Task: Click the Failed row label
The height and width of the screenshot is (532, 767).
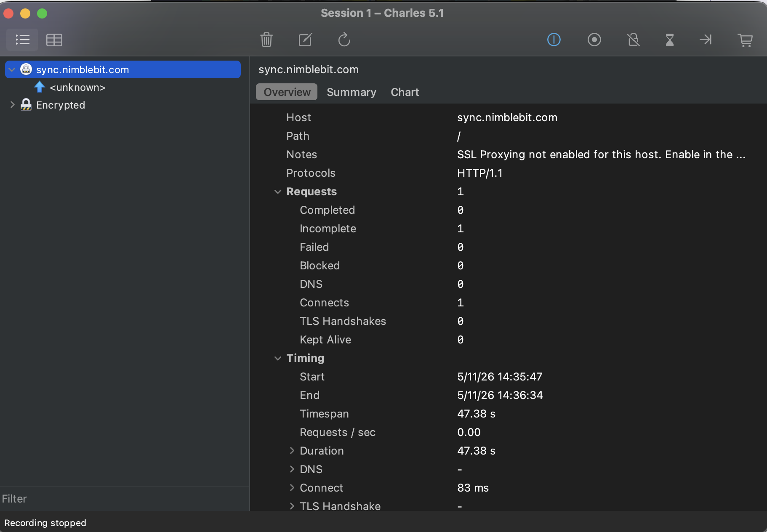Action: [314, 247]
